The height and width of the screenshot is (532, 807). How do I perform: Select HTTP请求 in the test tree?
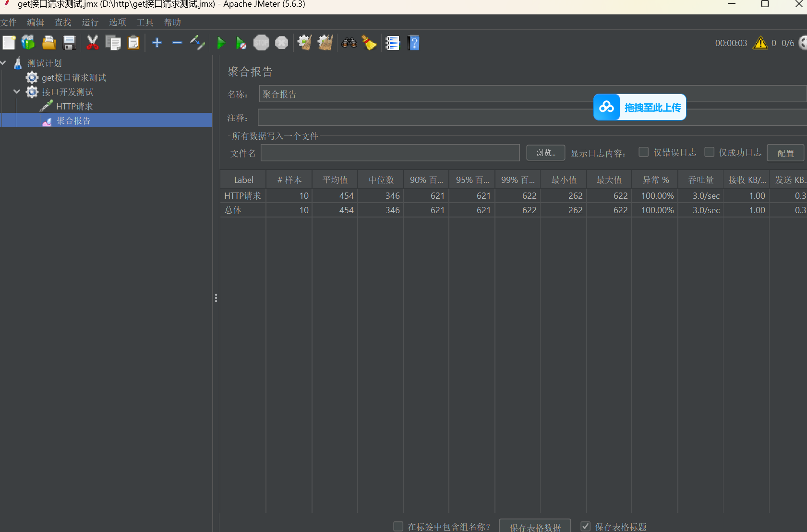[74, 107]
